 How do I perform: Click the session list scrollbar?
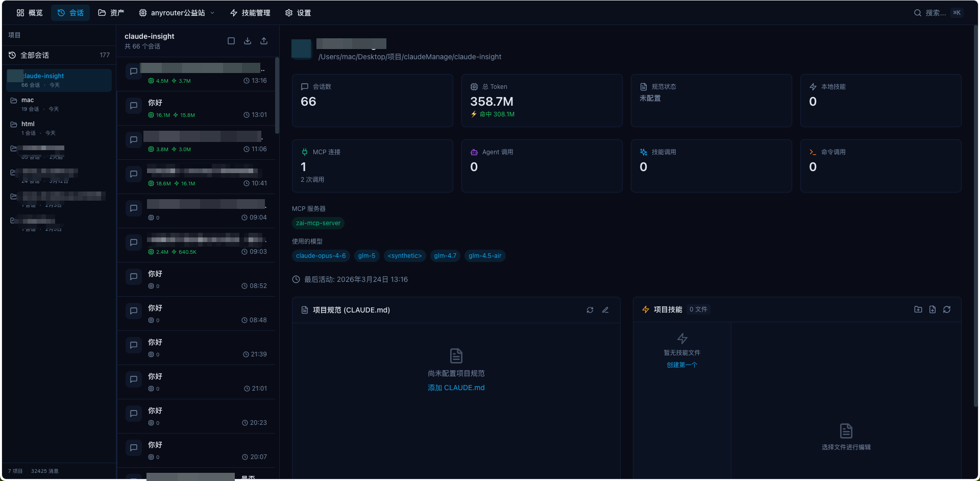277,95
